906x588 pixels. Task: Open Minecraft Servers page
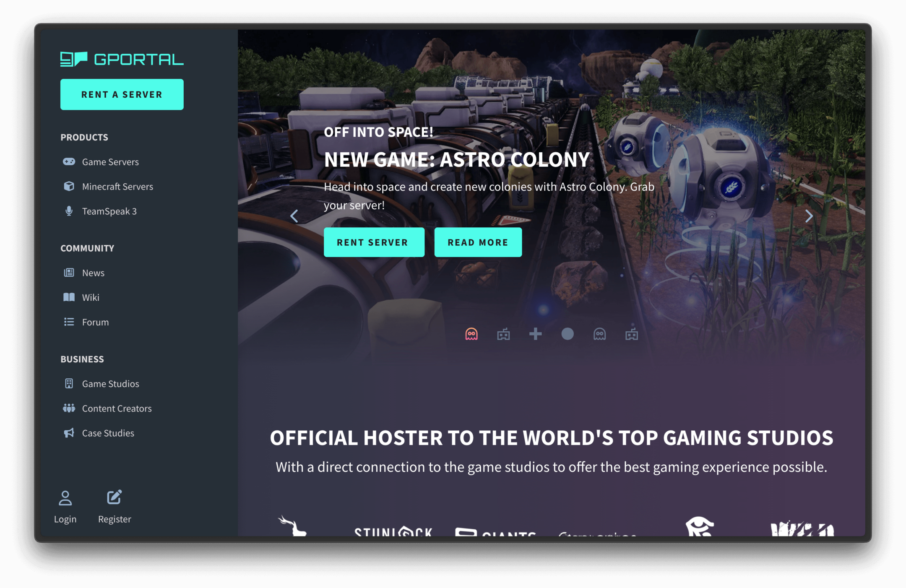click(x=117, y=187)
